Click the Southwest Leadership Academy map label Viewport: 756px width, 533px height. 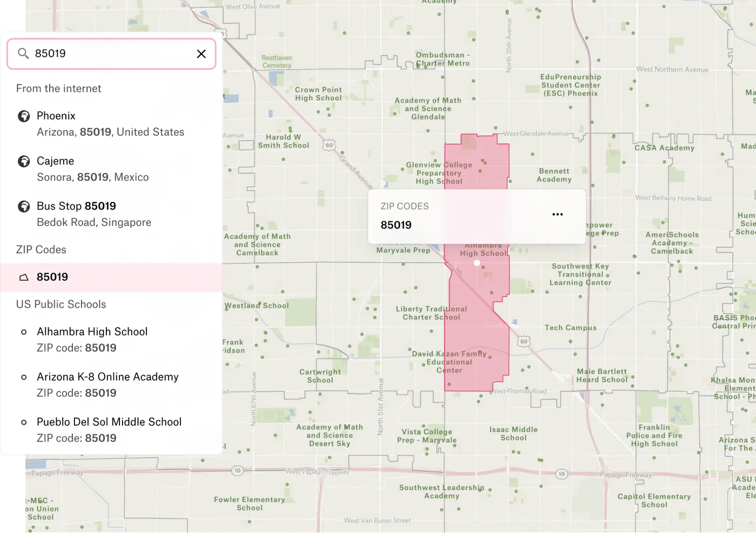(x=442, y=491)
